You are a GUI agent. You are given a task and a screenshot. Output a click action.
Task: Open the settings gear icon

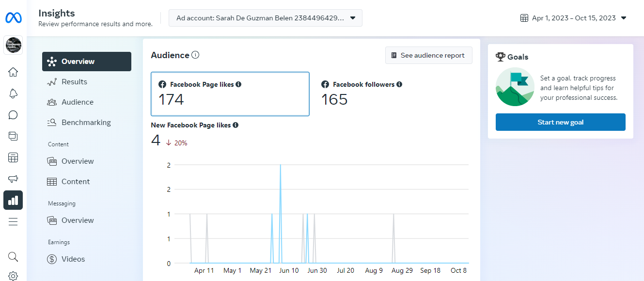point(13,276)
